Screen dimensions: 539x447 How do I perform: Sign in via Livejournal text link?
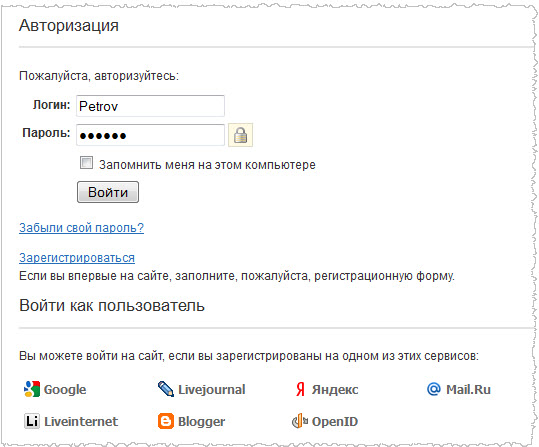coord(212,390)
